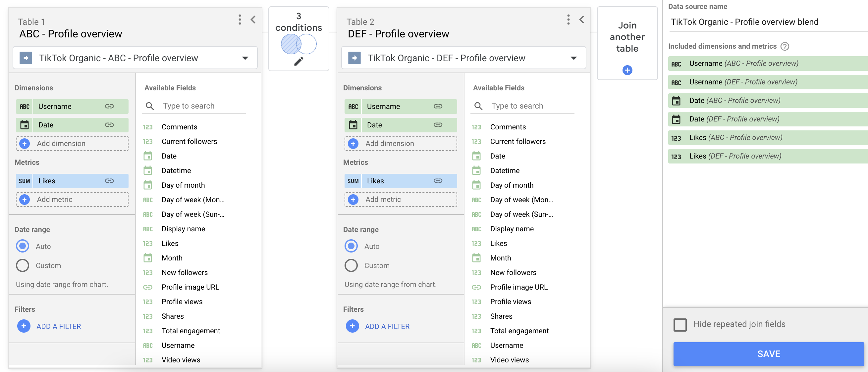
Task: Click calendar type icon of Table 1 Date
Action: pos(24,125)
